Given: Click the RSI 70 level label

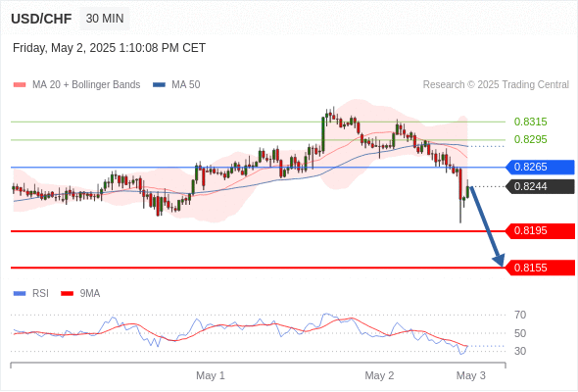Looking at the screenshot, I should pos(520,315).
